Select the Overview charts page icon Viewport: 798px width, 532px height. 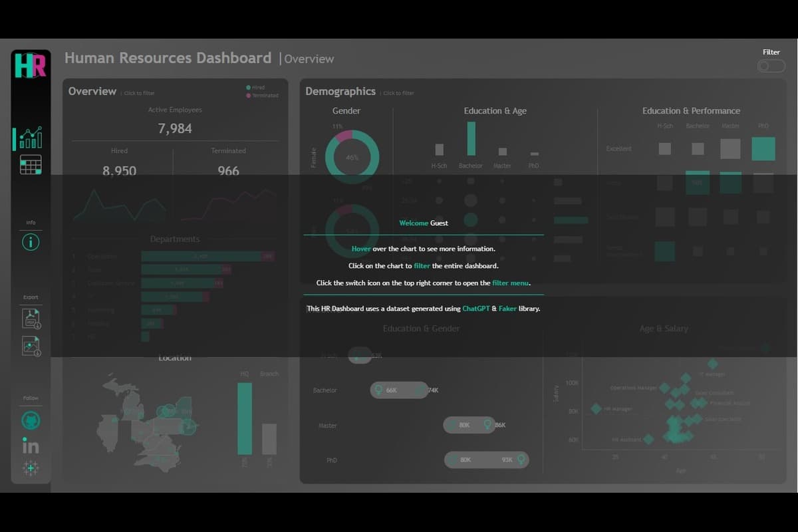30,138
